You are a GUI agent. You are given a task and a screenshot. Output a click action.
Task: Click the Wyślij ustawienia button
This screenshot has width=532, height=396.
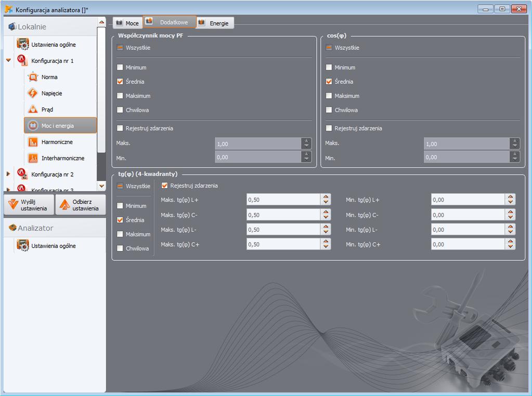(x=29, y=204)
